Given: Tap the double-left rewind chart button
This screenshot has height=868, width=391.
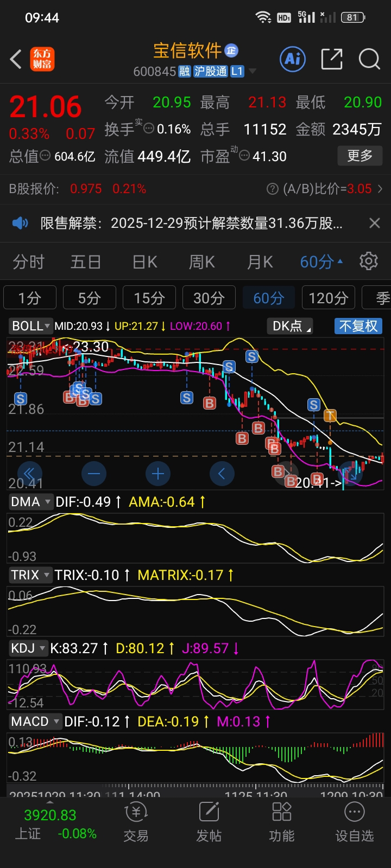Looking at the screenshot, I should [29, 474].
